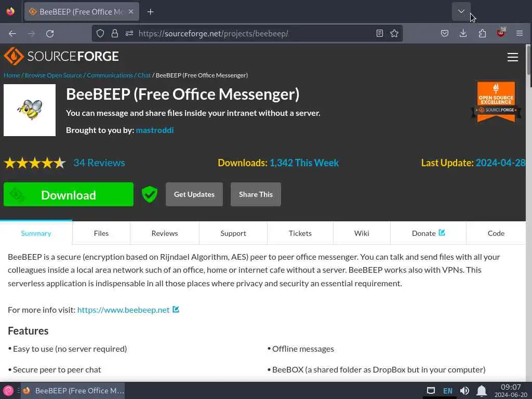
Task: Click the 2024-04-28 last update date
Action: [500, 163]
